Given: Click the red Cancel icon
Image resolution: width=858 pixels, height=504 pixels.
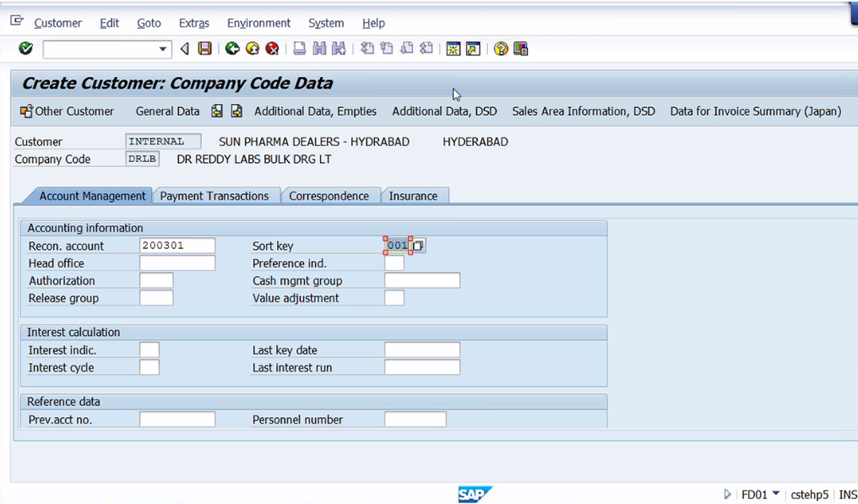Looking at the screenshot, I should pyautogui.click(x=272, y=49).
